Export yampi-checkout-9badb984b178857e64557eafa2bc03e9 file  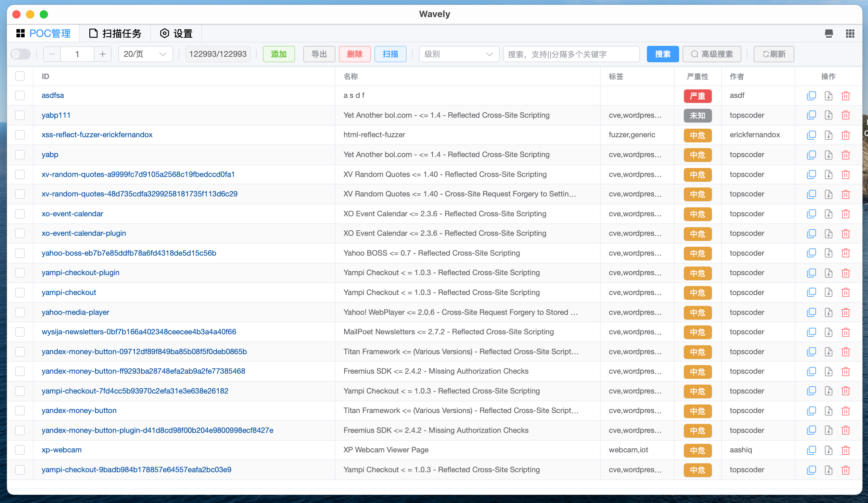[x=828, y=470]
